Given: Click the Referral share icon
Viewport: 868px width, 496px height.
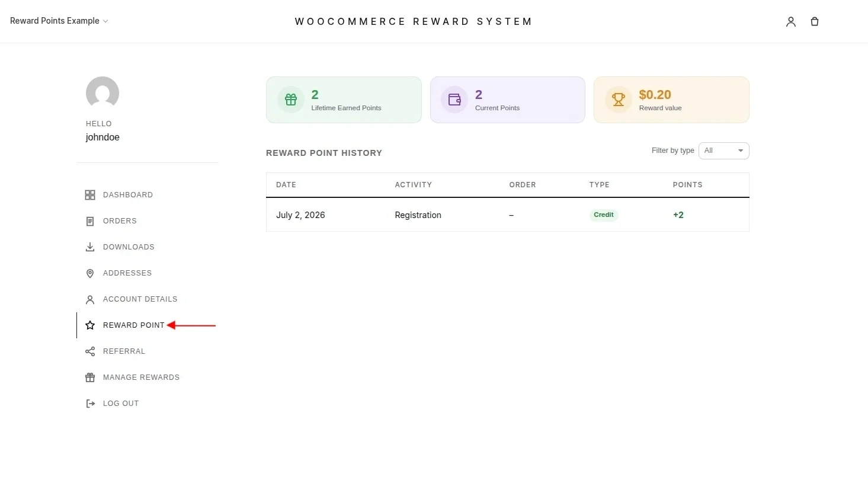Looking at the screenshot, I should (x=90, y=351).
